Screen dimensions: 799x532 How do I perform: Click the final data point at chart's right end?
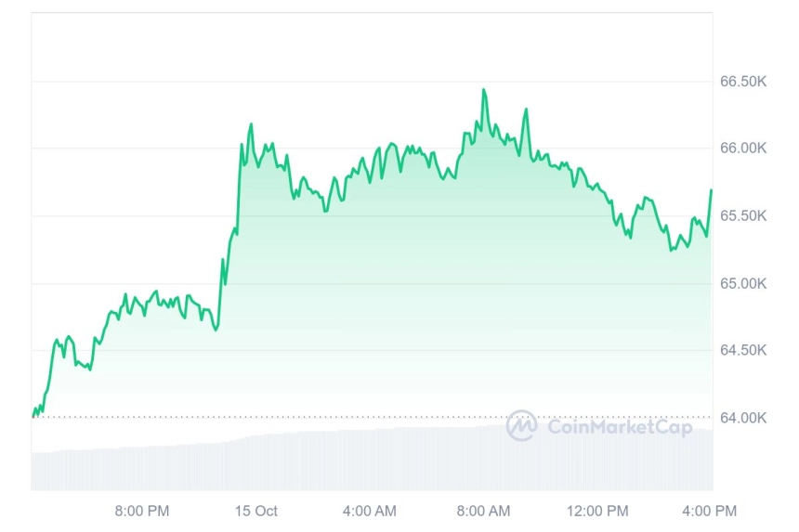click(x=712, y=190)
